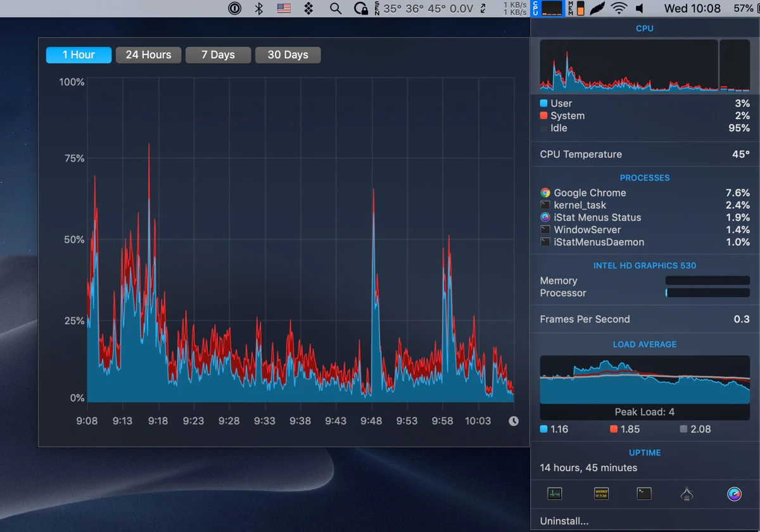This screenshot has width=760, height=532.
Task: Open System Information caliper icon
Action: pyautogui.click(x=687, y=494)
